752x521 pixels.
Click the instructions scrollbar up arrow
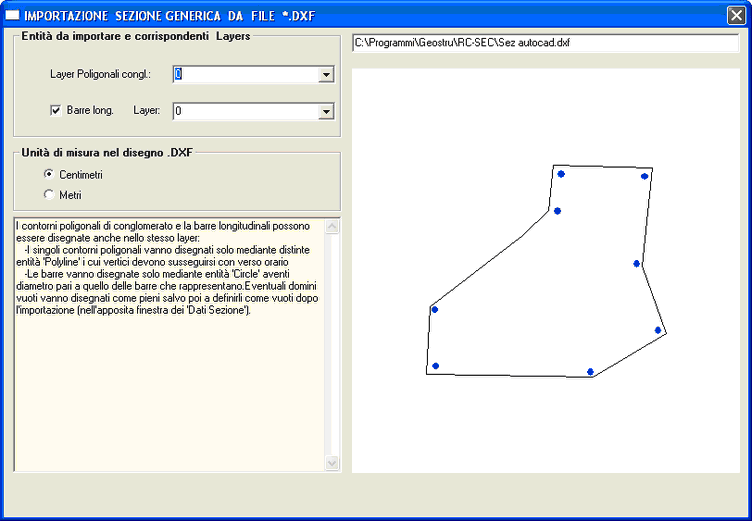tap(332, 226)
